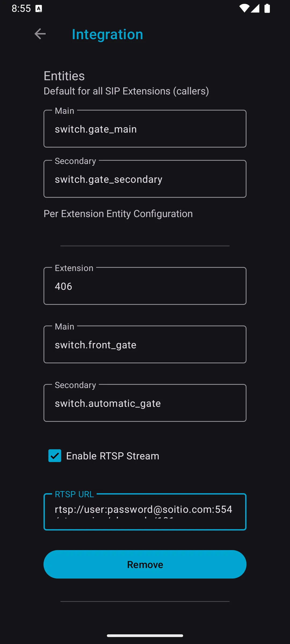This screenshot has height=644, width=290.
Task: Tap the Integration title text
Action: click(x=107, y=34)
